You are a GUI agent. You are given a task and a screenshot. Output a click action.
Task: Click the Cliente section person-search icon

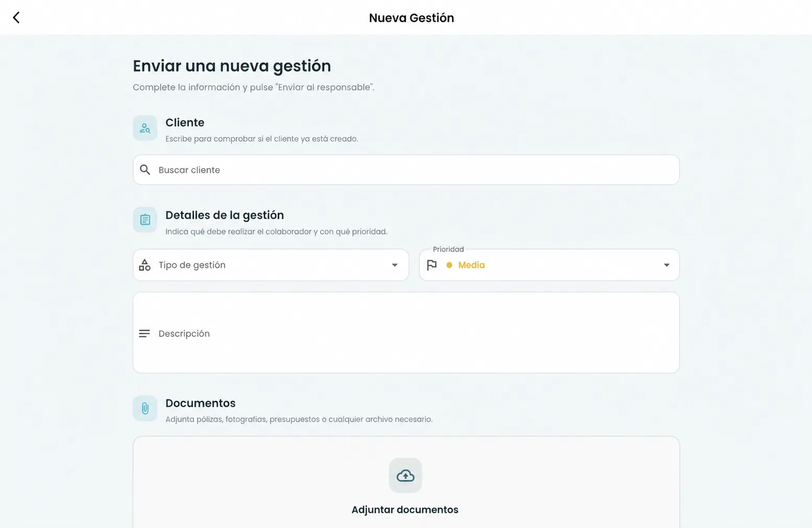[x=145, y=128]
